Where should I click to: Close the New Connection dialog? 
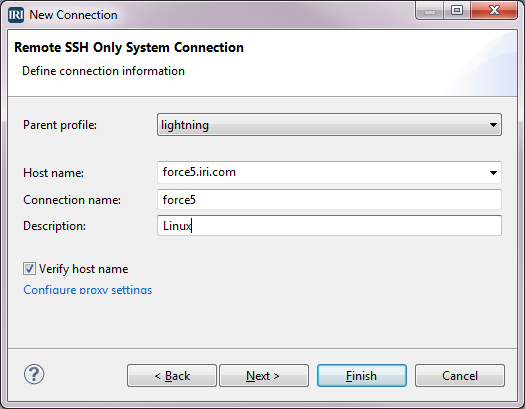pos(494,10)
